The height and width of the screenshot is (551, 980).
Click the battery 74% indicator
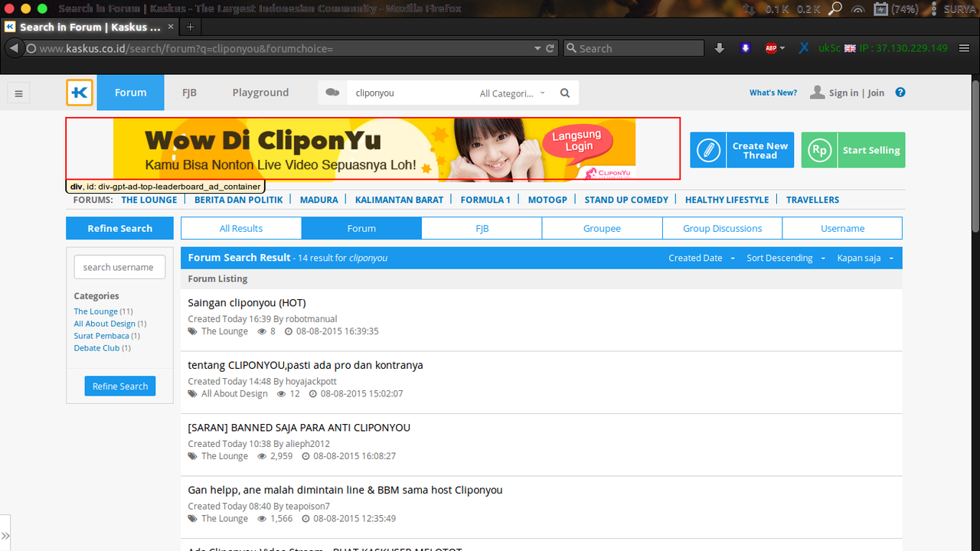[896, 9]
